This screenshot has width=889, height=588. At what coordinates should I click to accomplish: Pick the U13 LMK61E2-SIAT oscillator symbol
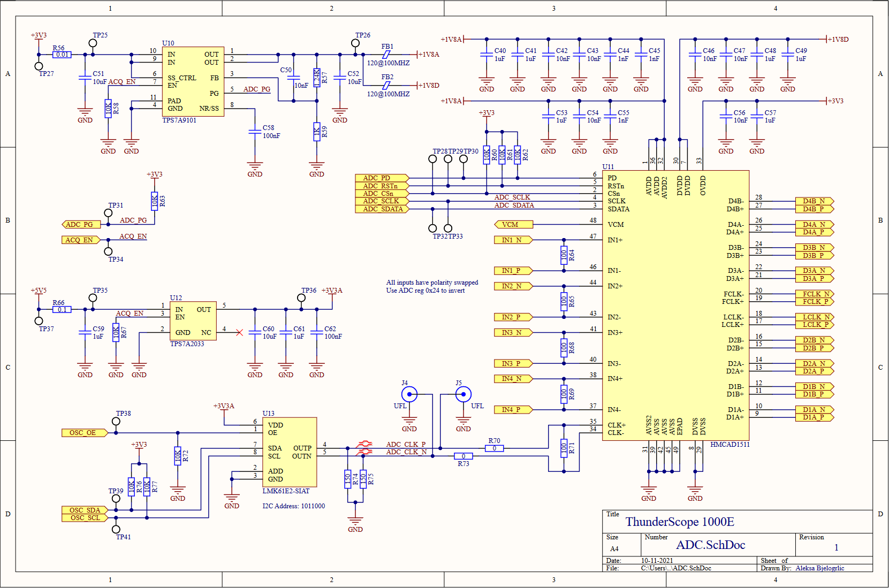click(x=290, y=452)
